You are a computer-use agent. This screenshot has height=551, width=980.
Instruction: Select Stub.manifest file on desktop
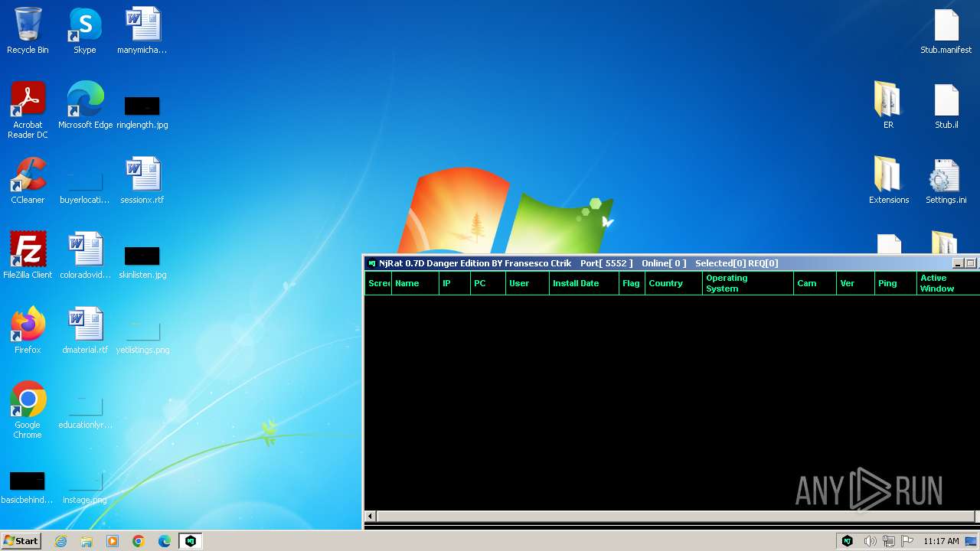point(946,31)
